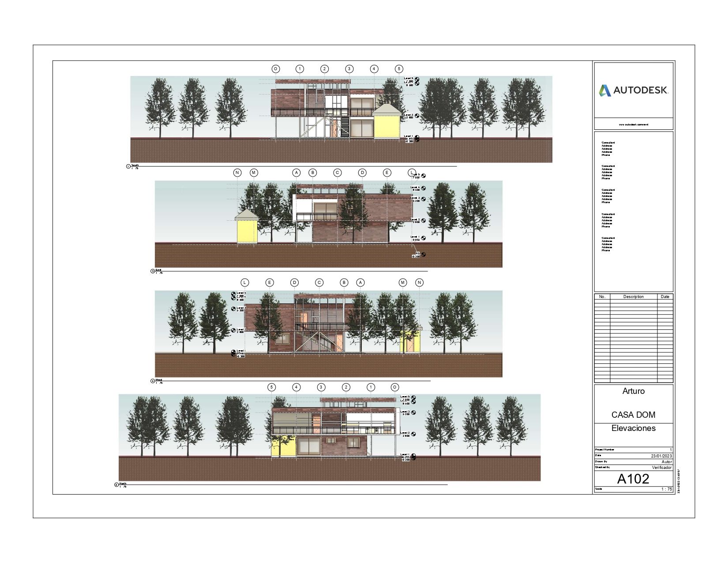Screen dimensions: 728x563
Task: Select grid bubble M on East elevation
Action: point(254,173)
